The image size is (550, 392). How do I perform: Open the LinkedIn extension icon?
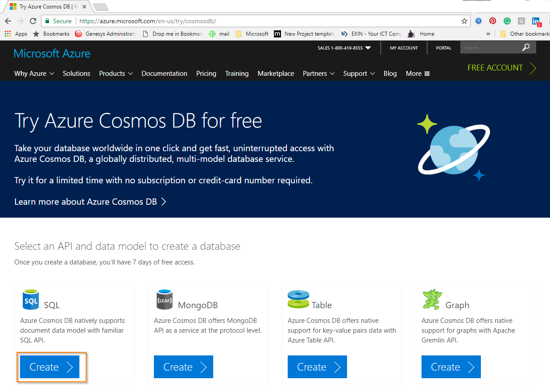[536, 21]
